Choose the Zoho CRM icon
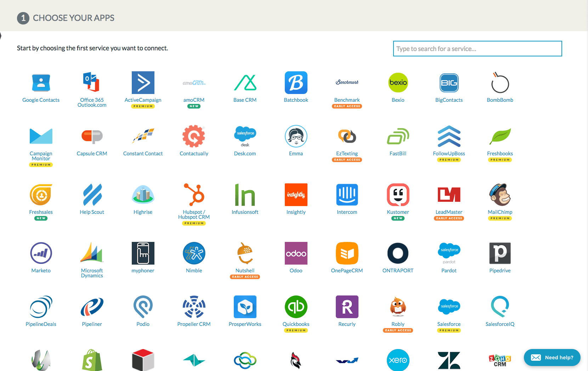Screen dimensions: 588x371 point(500,361)
